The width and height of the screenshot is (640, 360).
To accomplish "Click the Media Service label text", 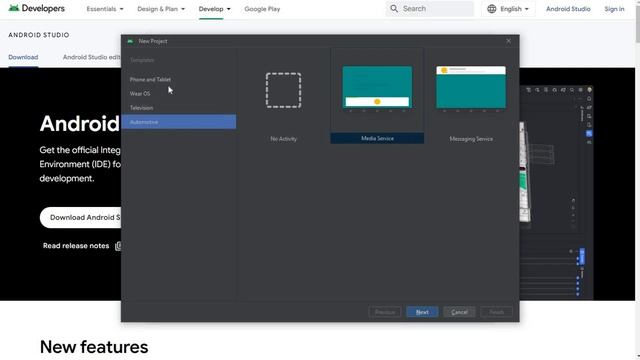I will (377, 138).
